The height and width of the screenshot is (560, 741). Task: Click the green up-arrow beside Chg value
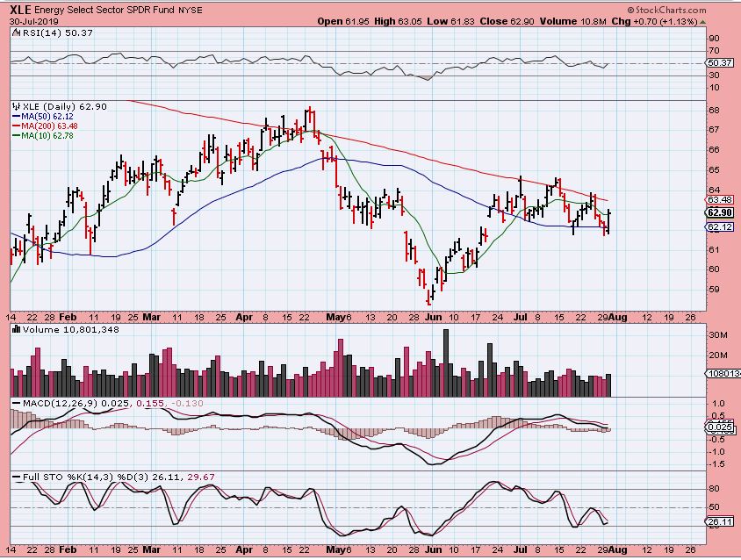click(703, 22)
